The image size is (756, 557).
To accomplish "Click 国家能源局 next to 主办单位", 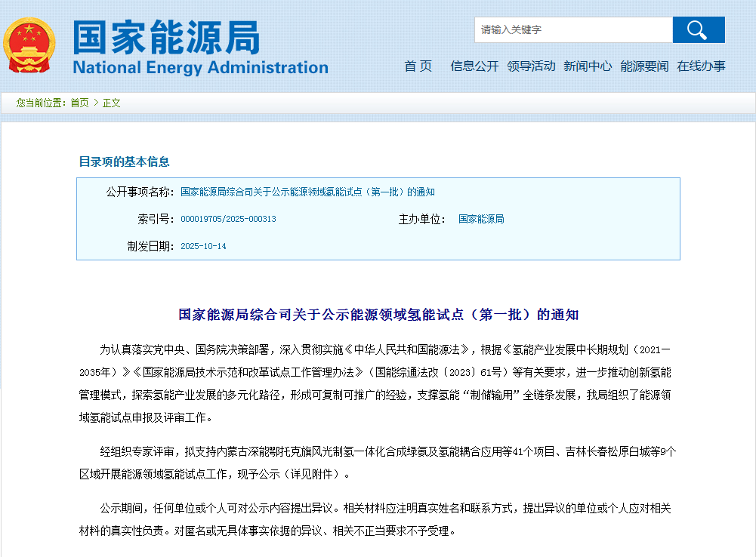I will [481, 219].
